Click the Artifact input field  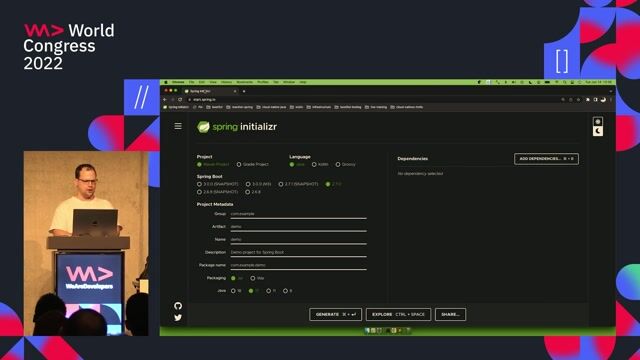[298, 227]
